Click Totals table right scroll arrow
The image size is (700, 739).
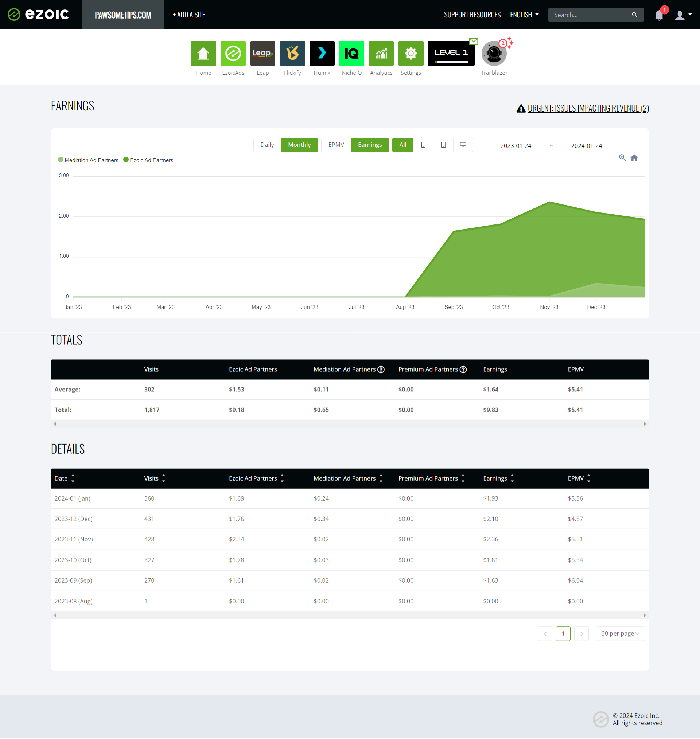[x=645, y=424]
